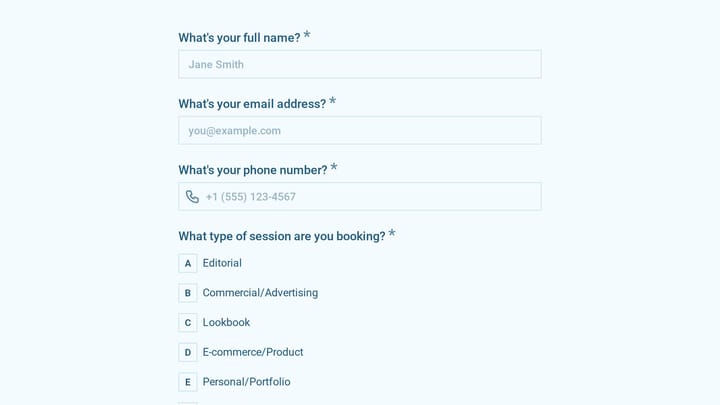Viewport: 720px width, 405px height.
Task: Select the A key badge for Editorial
Action: (x=188, y=264)
